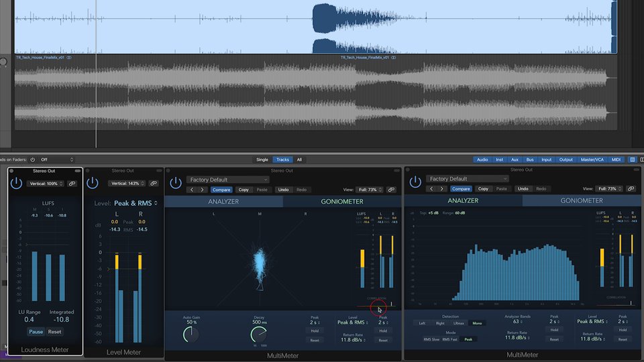
Task: Go to previous preset in Analyzer MultiMeter
Action: [431, 189]
